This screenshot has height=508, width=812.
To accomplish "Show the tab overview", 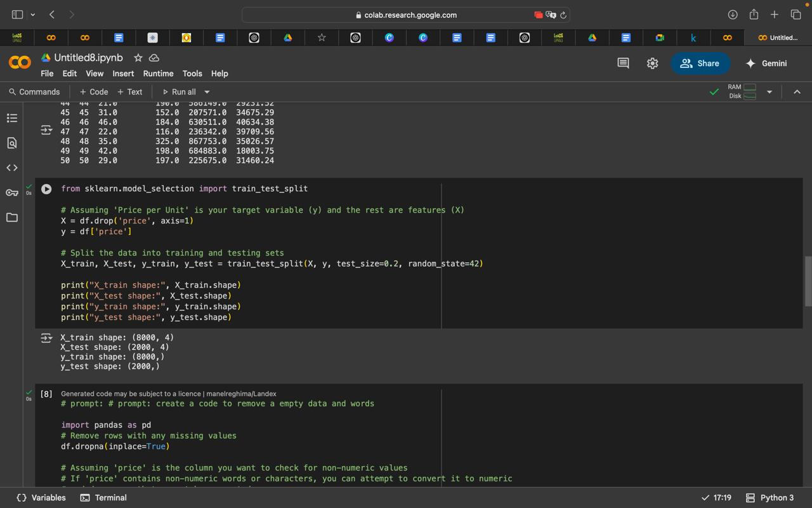I will coord(796,14).
